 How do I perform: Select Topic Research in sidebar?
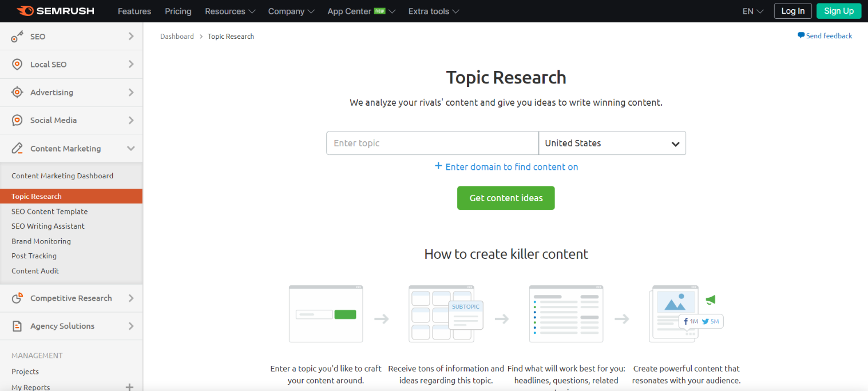(x=71, y=196)
